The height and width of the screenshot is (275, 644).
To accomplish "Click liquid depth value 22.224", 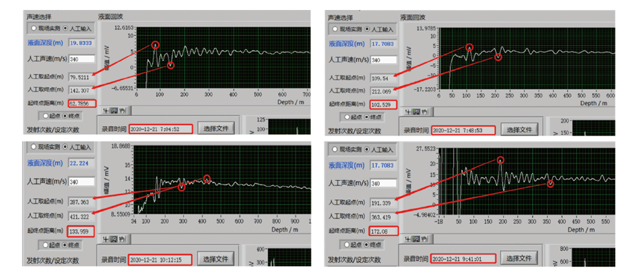I will (81, 163).
